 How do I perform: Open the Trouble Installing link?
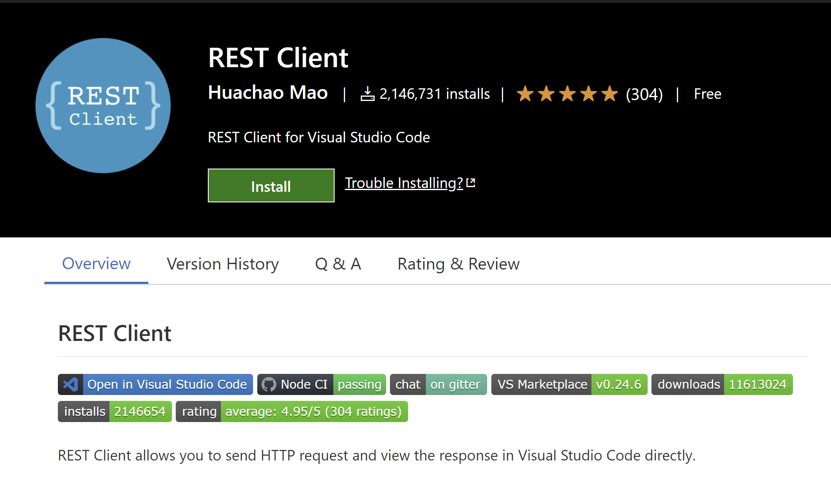(x=403, y=183)
